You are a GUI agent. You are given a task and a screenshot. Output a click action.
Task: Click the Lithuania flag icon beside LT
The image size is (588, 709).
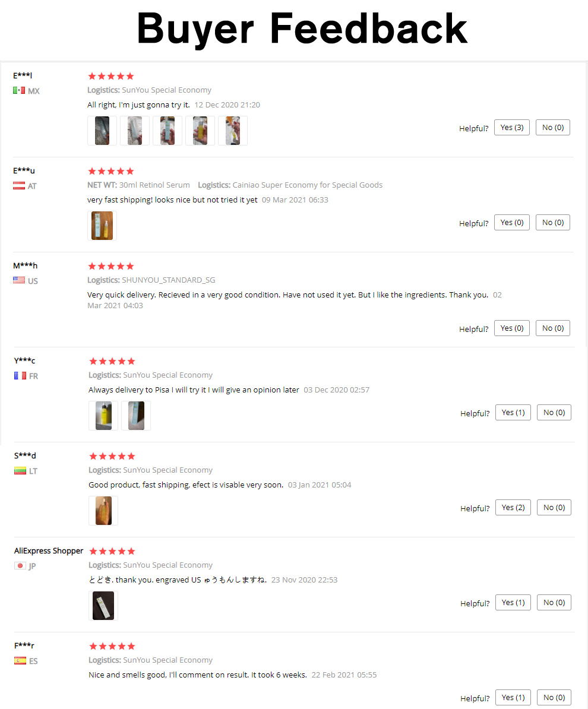point(20,471)
